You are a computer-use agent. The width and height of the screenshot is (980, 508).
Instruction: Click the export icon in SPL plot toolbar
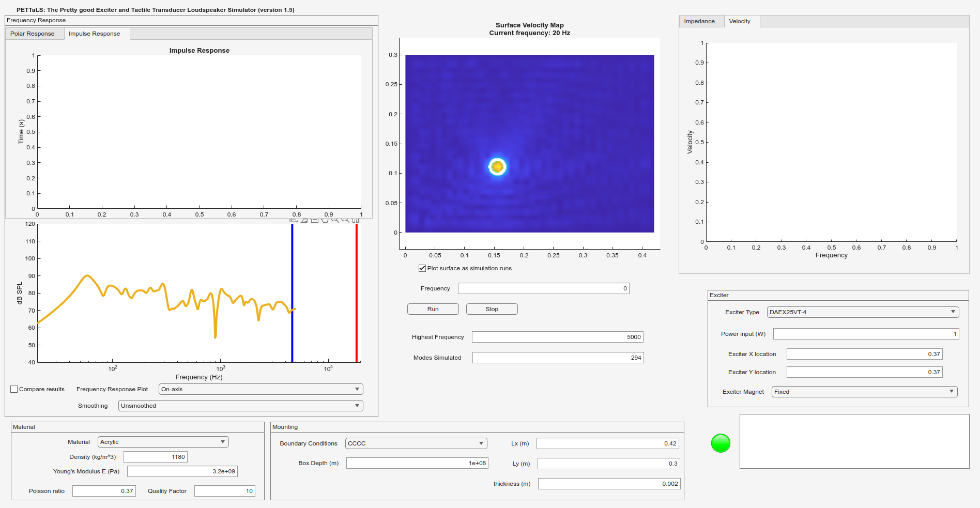pyautogui.click(x=294, y=220)
